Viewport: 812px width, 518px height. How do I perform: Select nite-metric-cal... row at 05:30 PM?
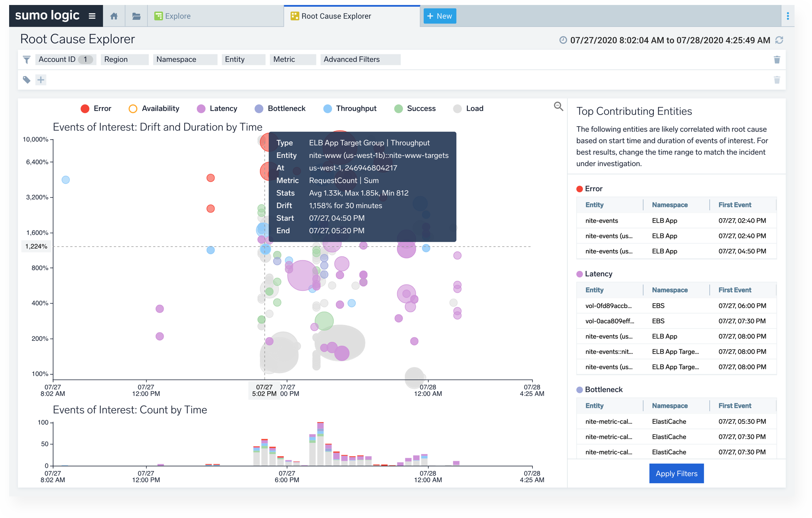(x=676, y=422)
